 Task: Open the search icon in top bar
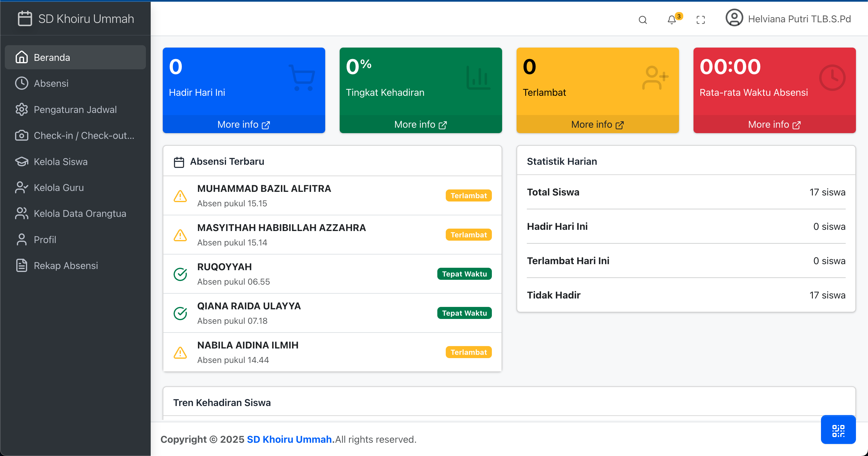coord(642,20)
